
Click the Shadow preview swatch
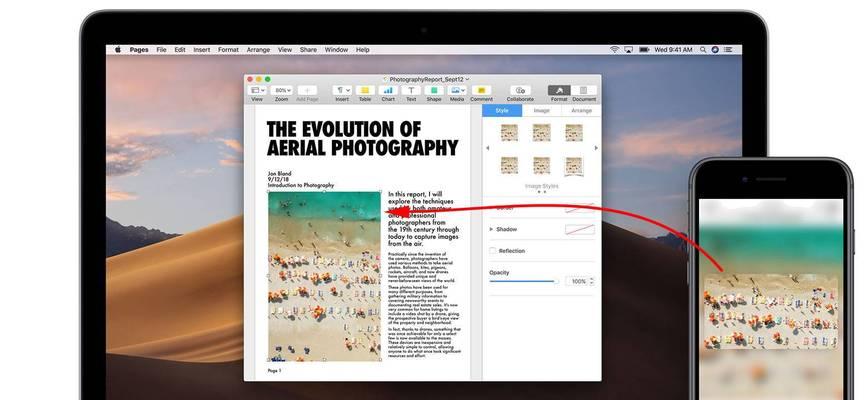pos(579,229)
